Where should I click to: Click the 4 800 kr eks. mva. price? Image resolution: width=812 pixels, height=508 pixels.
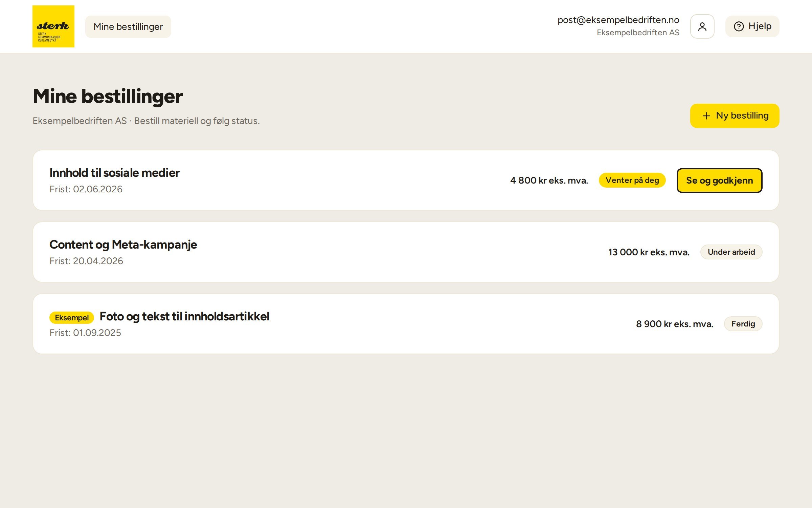[549, 181]
